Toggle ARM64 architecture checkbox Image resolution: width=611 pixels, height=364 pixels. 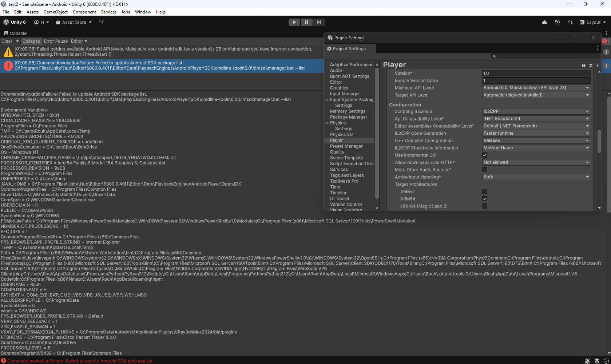(x=485, y=199)
